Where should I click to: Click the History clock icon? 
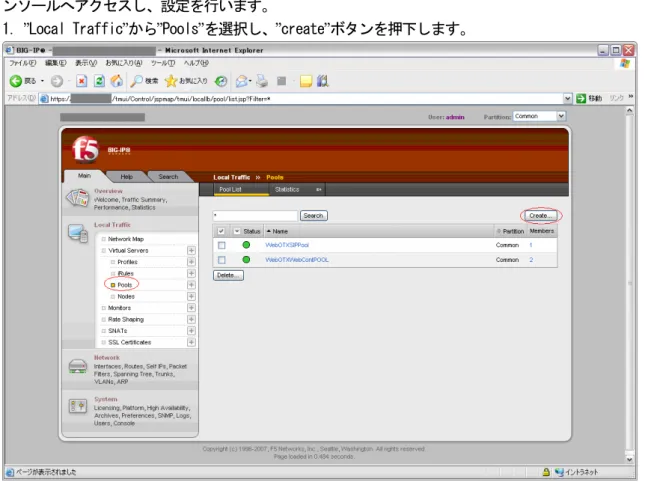[221, 81]
